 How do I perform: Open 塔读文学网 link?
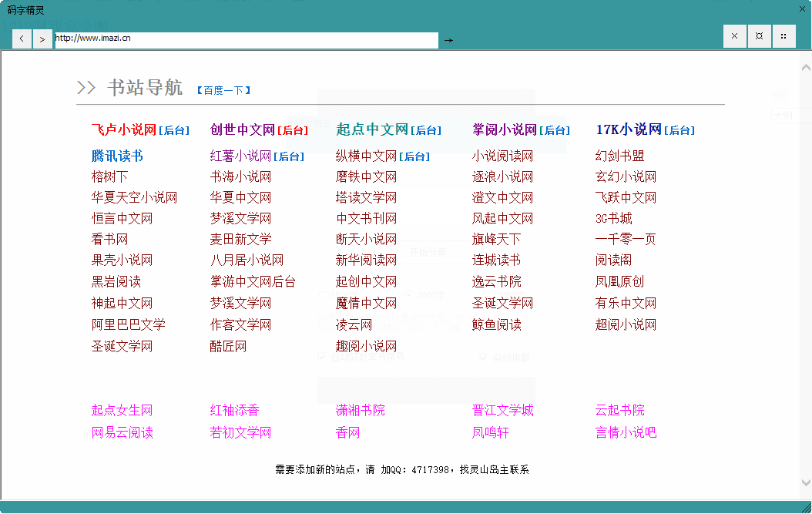pyautogui.click(x=366, y=197)
